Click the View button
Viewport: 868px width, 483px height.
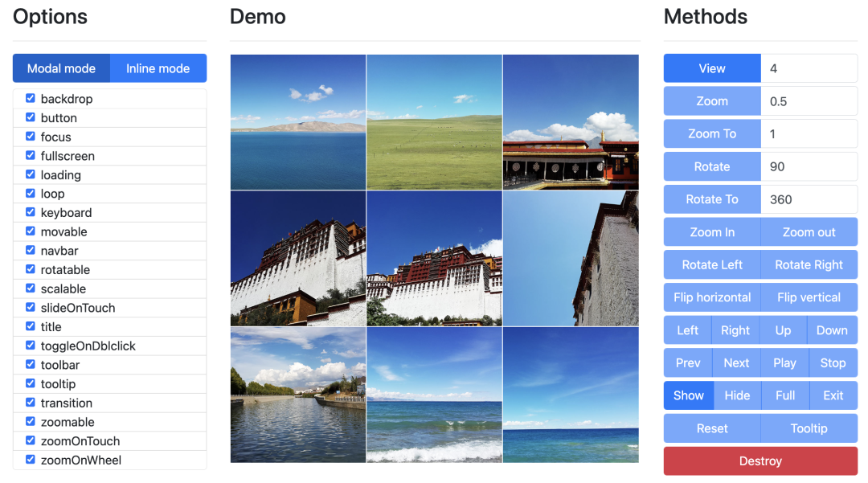point(712,68)
